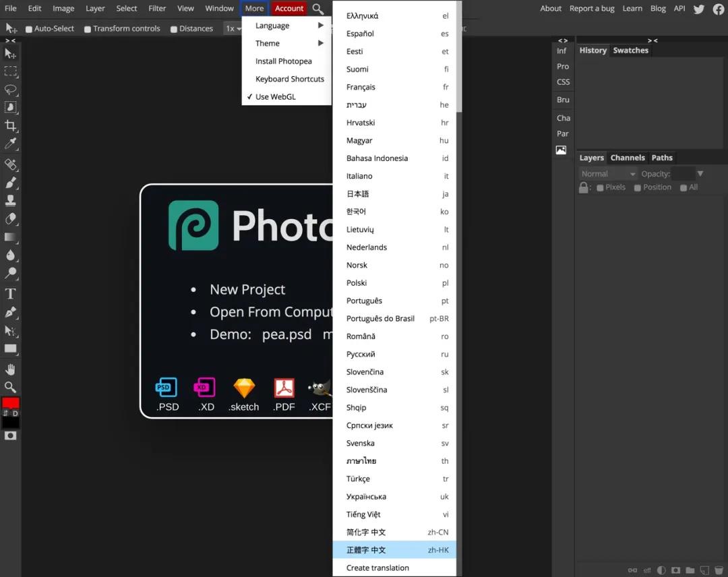Expand the Theme submenu

[x=289, y=43]
